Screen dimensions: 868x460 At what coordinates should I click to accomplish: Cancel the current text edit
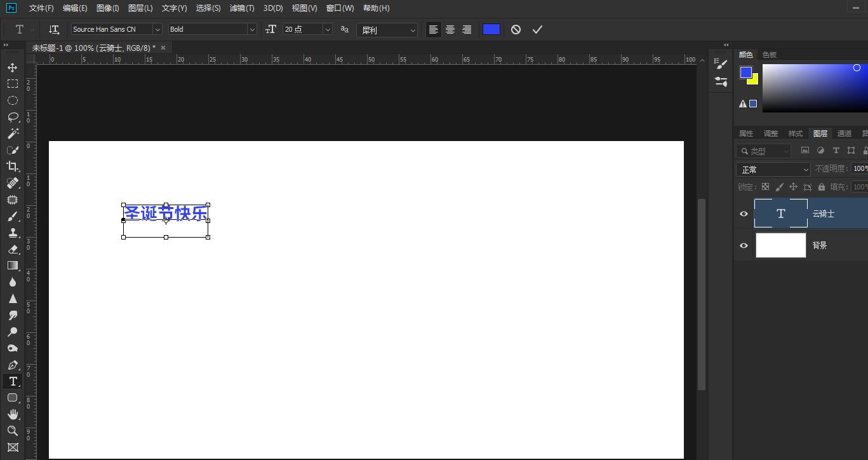516,29
